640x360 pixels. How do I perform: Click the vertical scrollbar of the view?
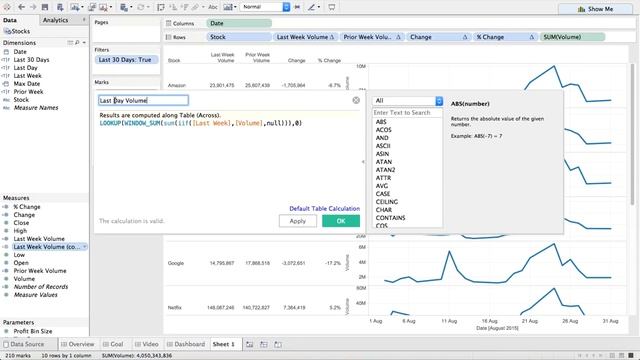pyautogui.click(x=633, y=135)
